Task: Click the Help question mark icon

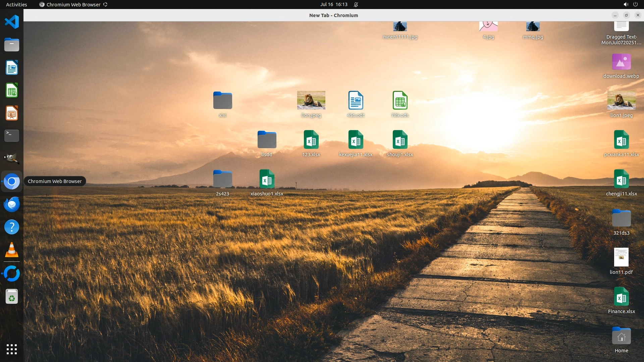Action: tap(12, 227)
